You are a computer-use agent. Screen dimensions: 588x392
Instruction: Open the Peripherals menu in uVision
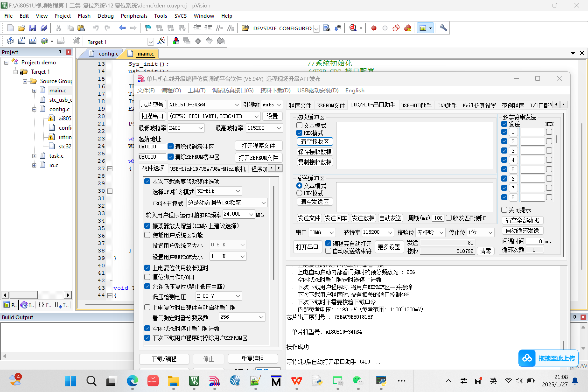(134, 16)
